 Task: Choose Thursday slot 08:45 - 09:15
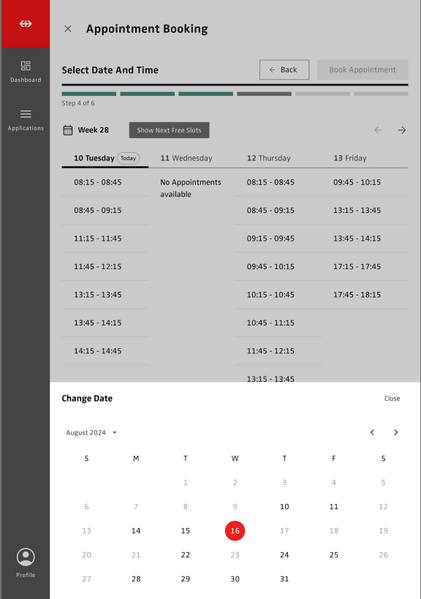(x=278, y=210)
